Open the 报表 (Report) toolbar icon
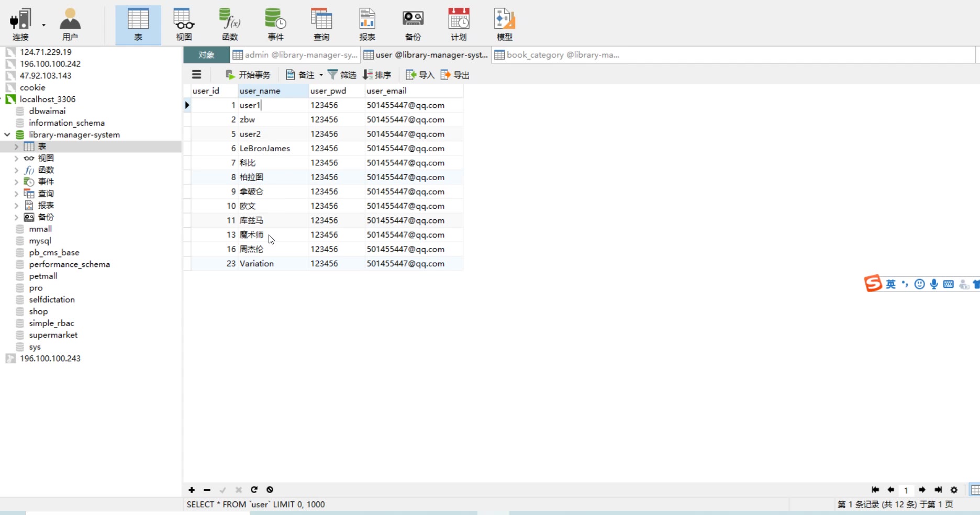The height and width of the screenshot is (515, 980). coord(367,24)
